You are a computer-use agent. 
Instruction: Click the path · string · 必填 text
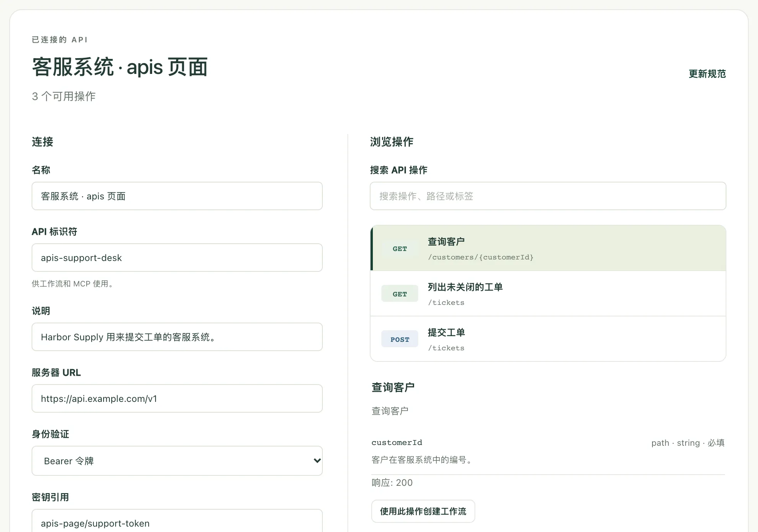click(688, 443)
